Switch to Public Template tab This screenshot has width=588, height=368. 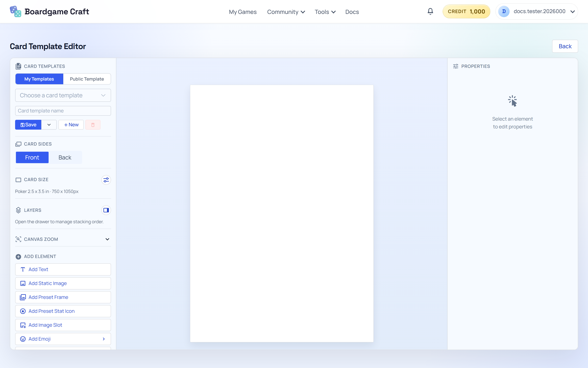pos(87,79)
